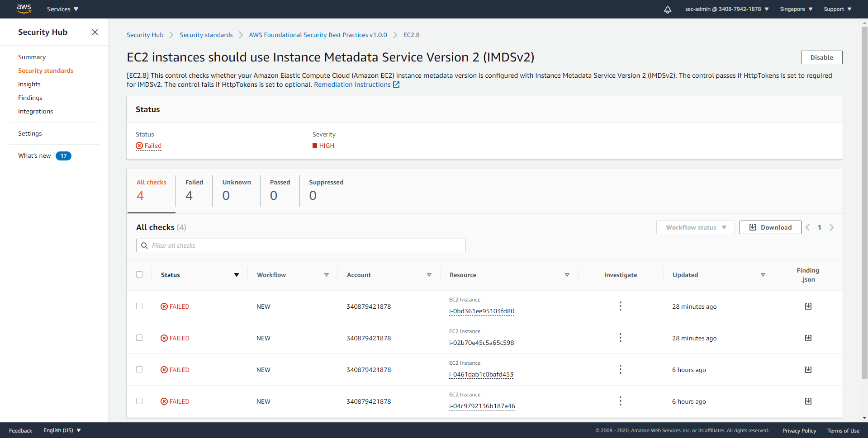
Task: Open Investigate menu for i-04c9792136b187a46
Action: pos(620,401)
